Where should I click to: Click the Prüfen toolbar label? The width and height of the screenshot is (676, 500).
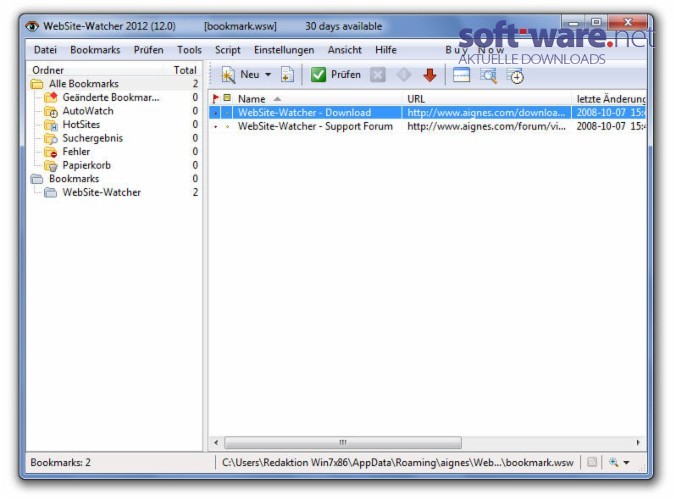[346, 75]
